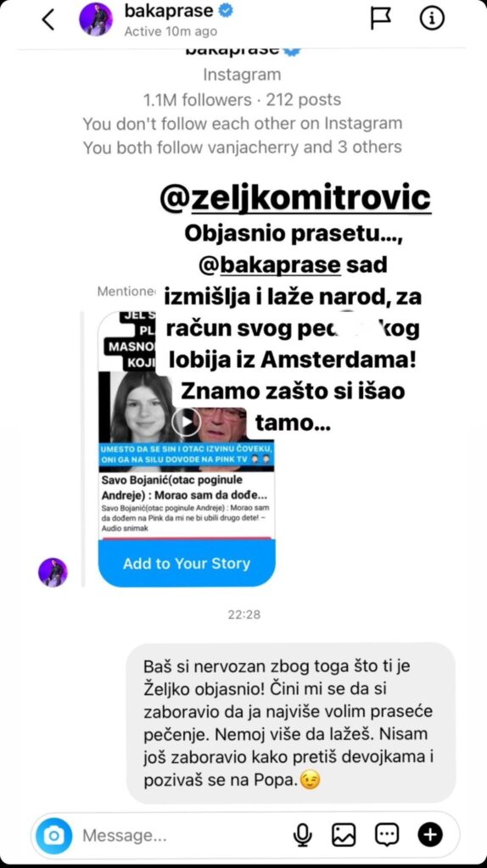Open the chat info icon
Image resolution: width=487 pixels, height=868 pixels.
(432, 19)
